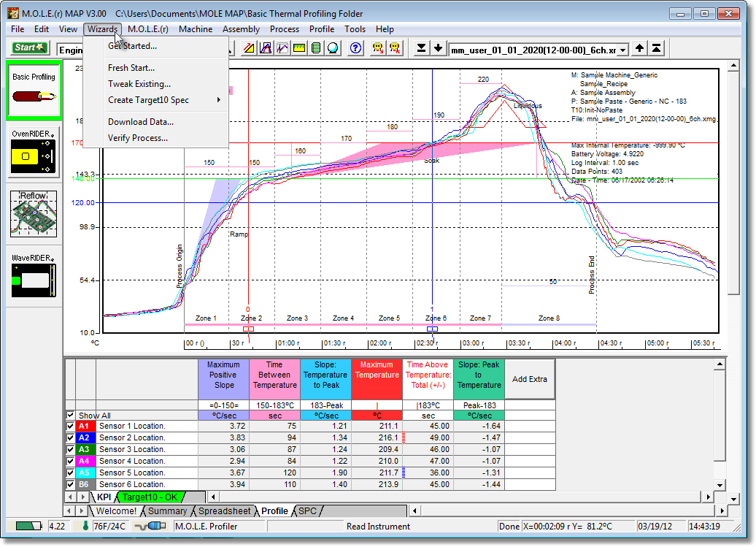This screenshot has height=547, width=756.
Task: Toggle checkbox for Sensor 4 Location
Action: 70,461
